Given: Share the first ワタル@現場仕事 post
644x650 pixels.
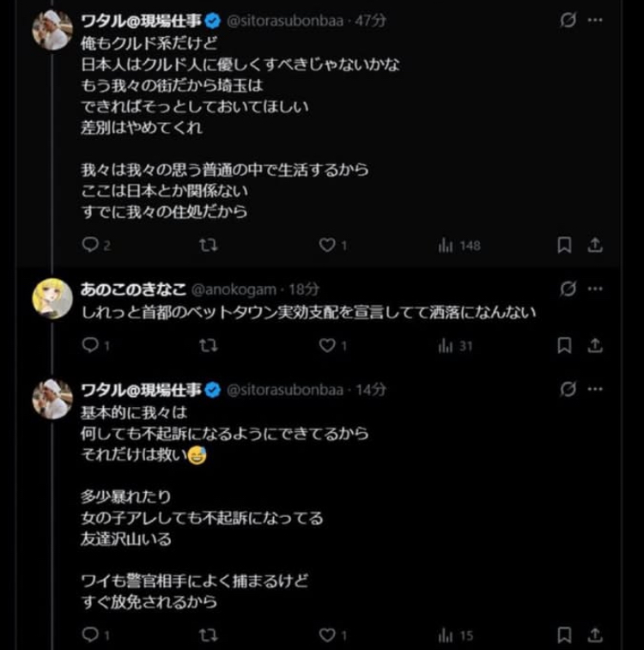Looking at the screenshot, I should (x=595, y=246).
